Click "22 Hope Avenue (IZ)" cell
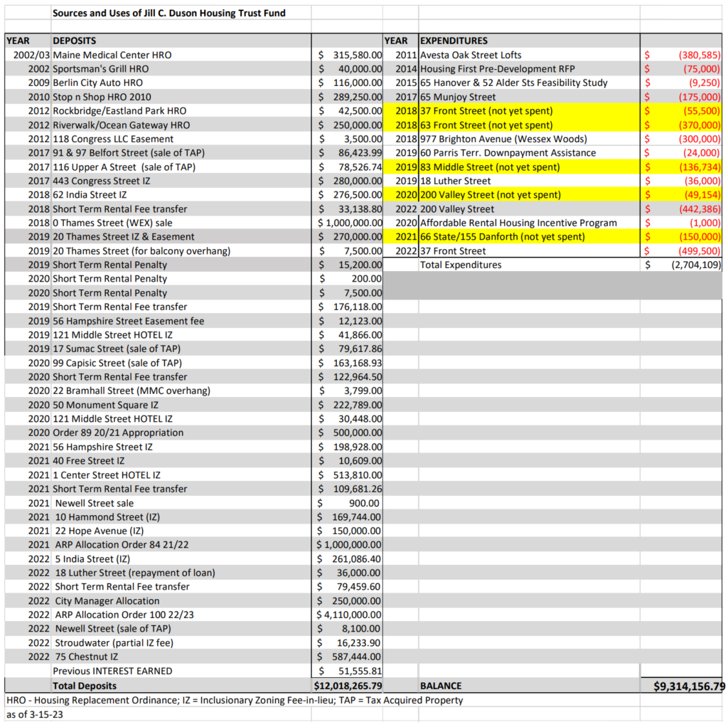728x727 pixels. click(x=100, y=531)
